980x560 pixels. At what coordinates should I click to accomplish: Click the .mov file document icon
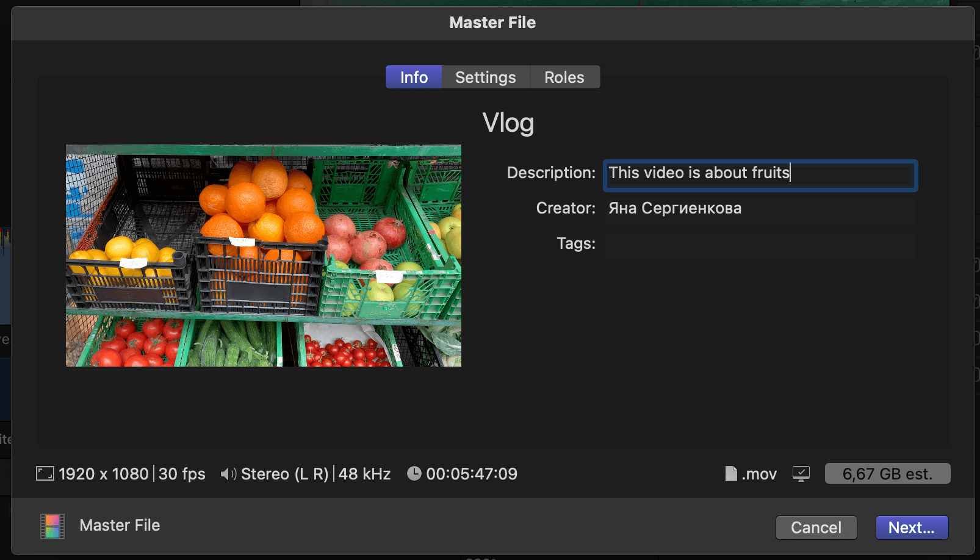pyautogui.click(x=730, y=473)
